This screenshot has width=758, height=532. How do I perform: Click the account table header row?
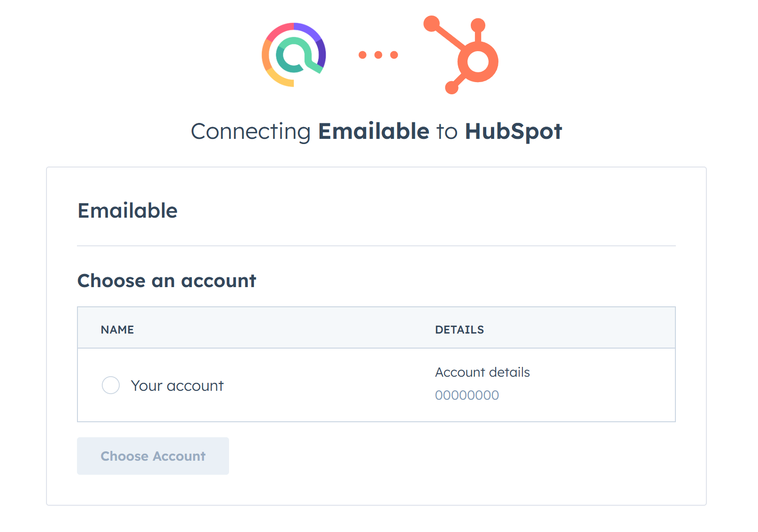point(376,328)
